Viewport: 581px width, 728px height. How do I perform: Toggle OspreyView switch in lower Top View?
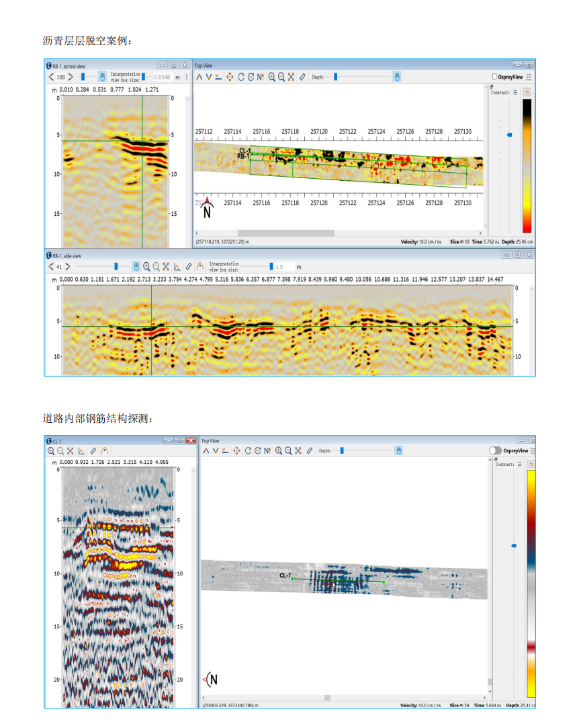click(x=495, y=450)
